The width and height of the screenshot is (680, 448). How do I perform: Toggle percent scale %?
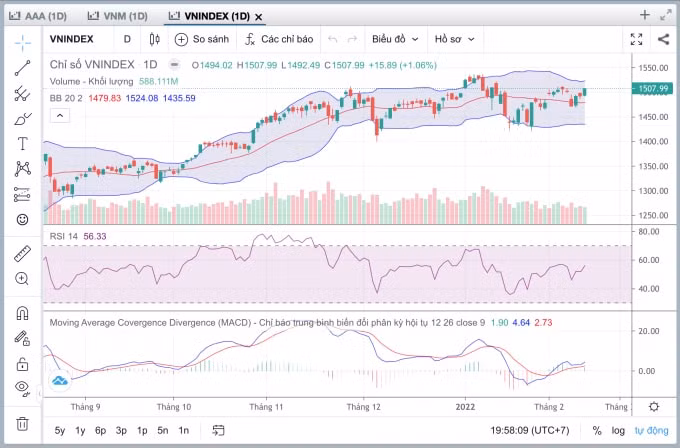[597, 431]
